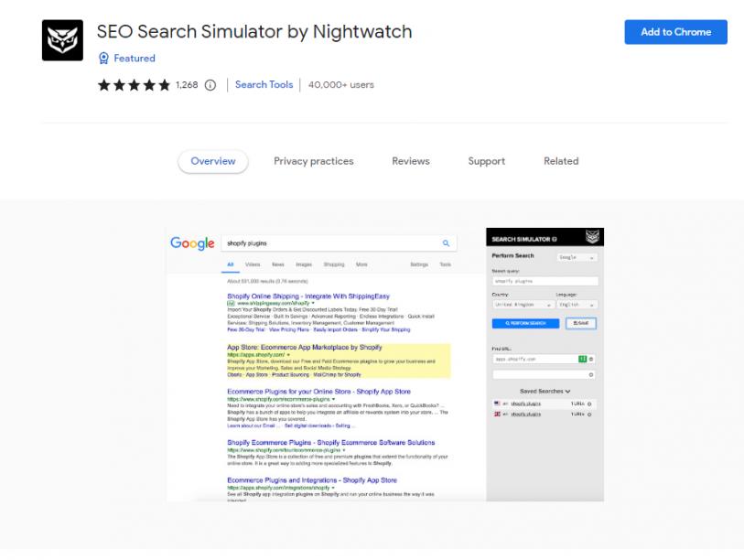
Task: Click the Nightwatch owl extension logo
Action: tap(62, 40)
